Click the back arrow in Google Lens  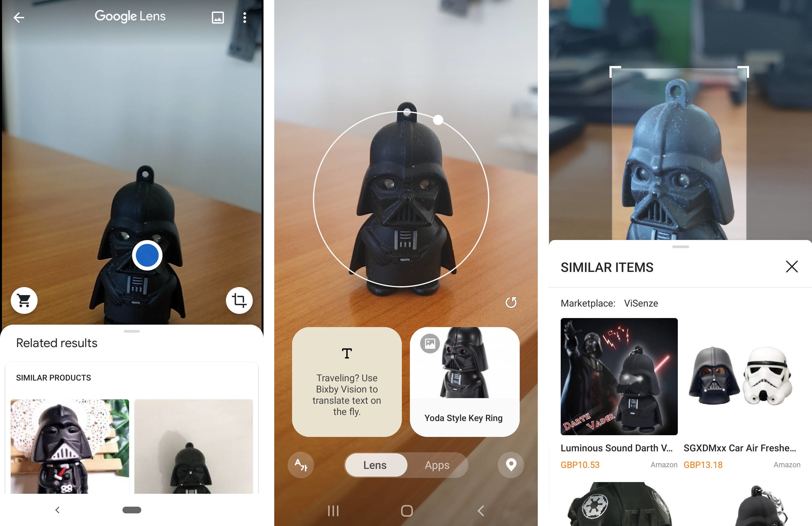tap(18, 16)
